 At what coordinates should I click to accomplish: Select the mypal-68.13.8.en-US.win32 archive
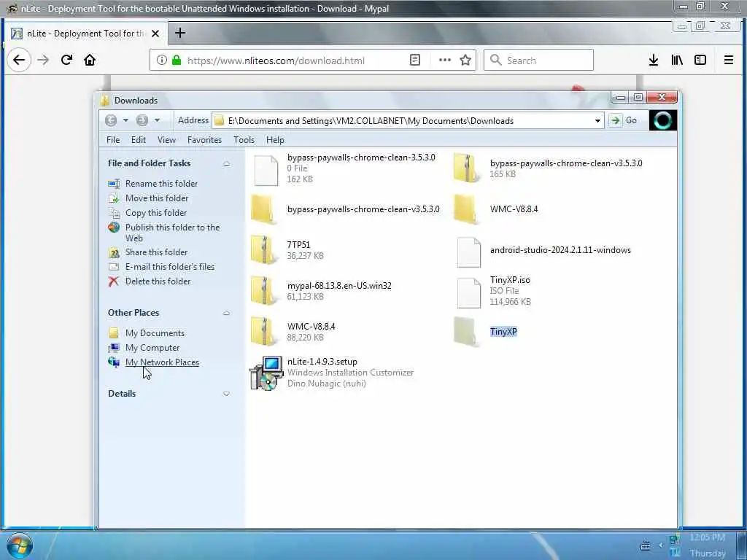coord(263,291)
